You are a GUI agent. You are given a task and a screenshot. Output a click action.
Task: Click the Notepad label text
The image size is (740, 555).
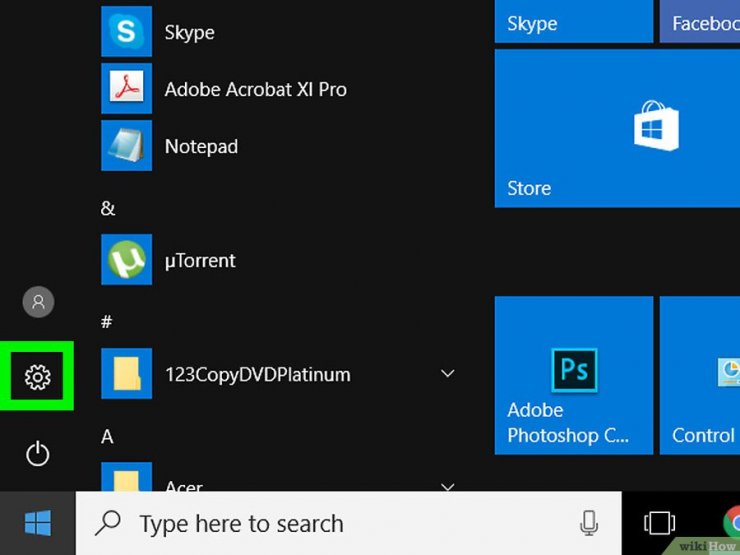pos(201,147)
